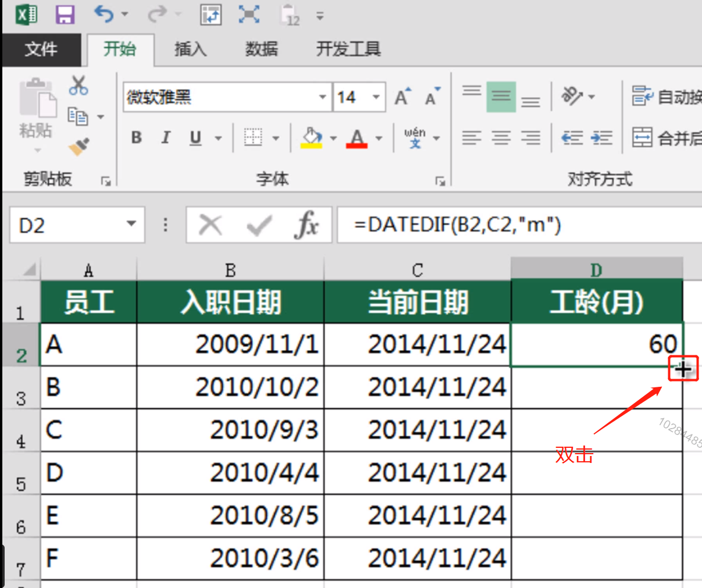Open the fill color dropdown arrow
The height and width of the screenshot is (588, 702).
pos(333,138)
